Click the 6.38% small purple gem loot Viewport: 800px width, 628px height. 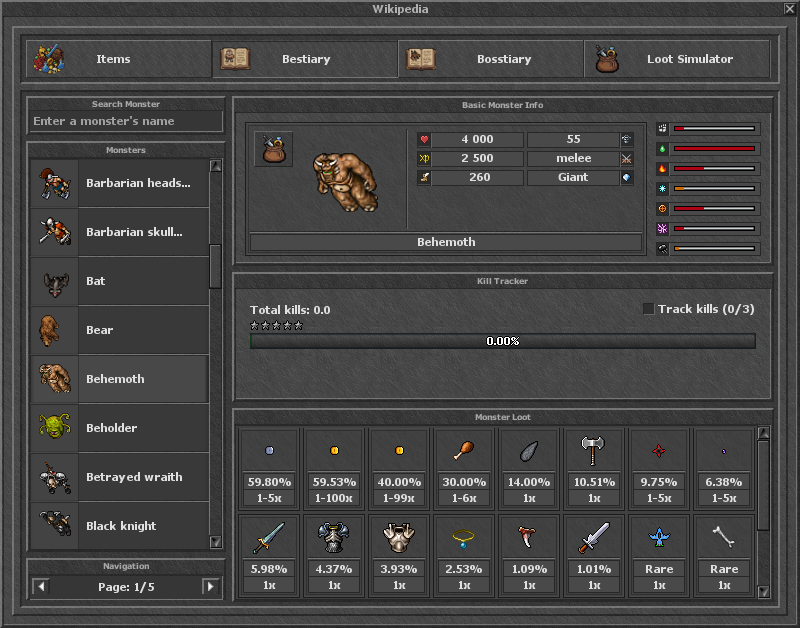pos(724,468)
